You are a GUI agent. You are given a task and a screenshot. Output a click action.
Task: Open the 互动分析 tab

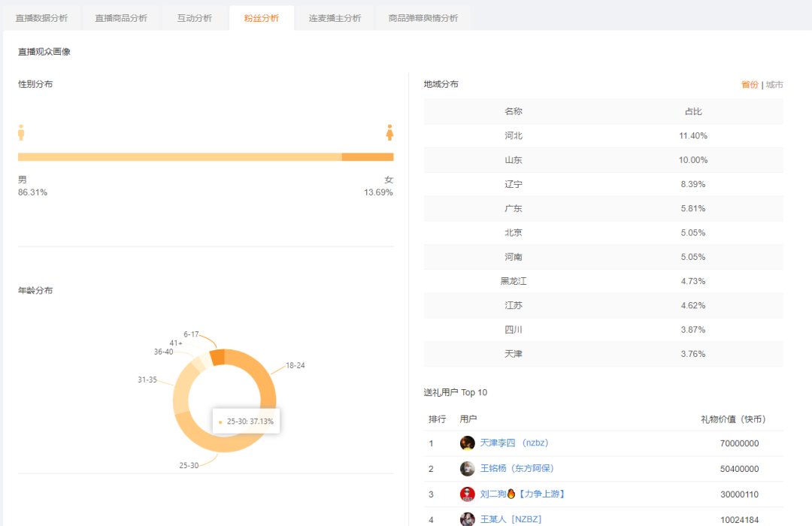click(x=195, y=18)
